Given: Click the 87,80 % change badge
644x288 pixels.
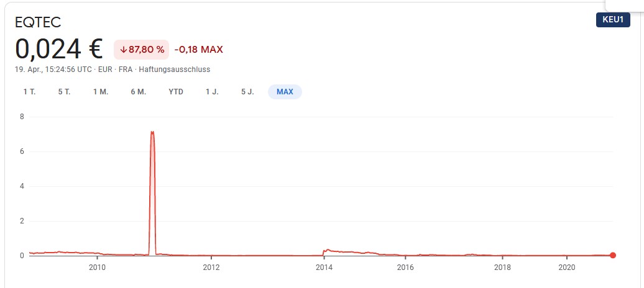Looking at the screenshot, I should [141, 50].
